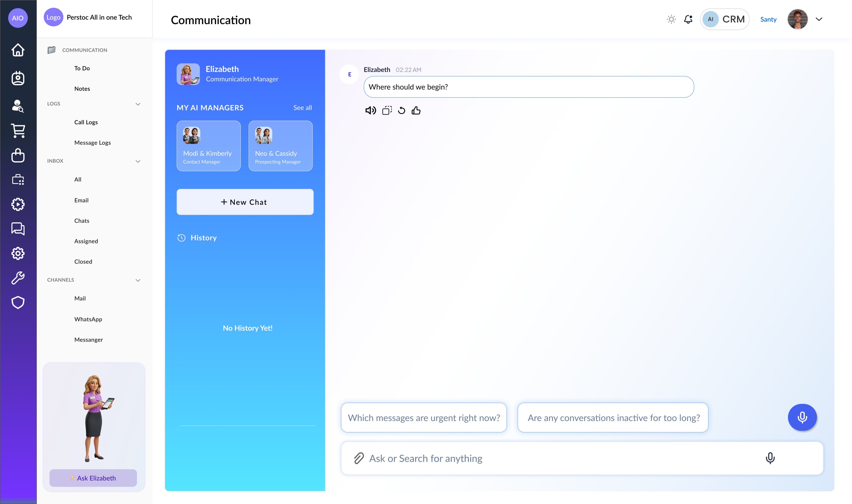Click the copy message icon
Viewport: 852px width, 504px height.
pos(387,110)
